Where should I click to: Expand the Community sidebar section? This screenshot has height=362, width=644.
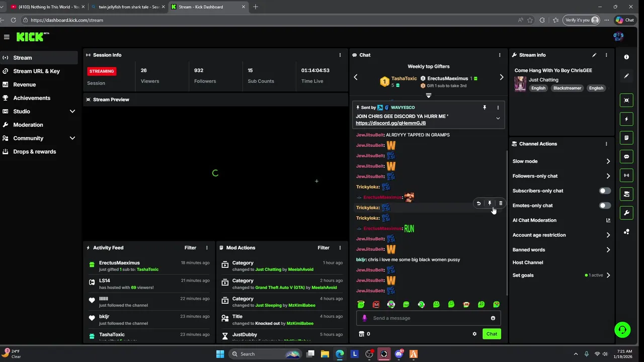tap(72, 138)
